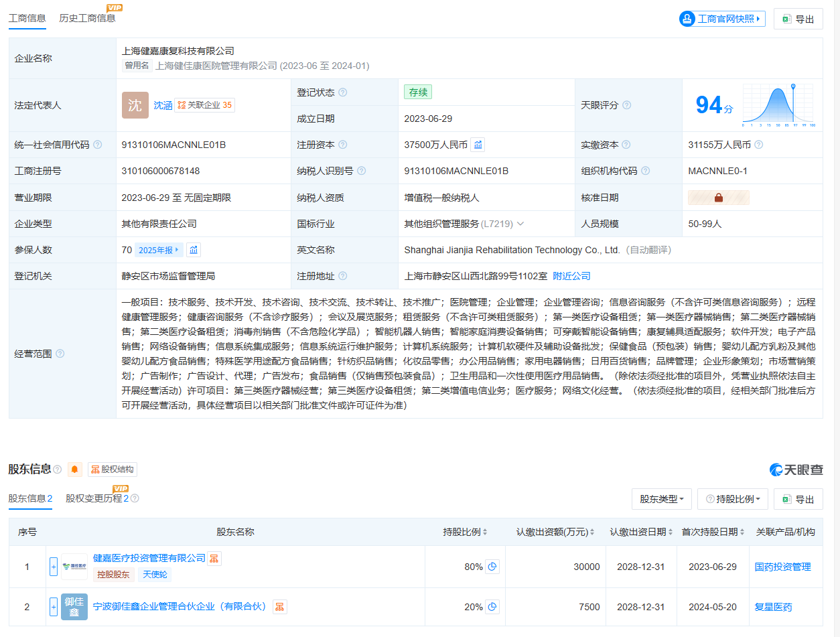Show help for 纳税人识别号 icon
This screenshot has height=637, width=840.
362,171
